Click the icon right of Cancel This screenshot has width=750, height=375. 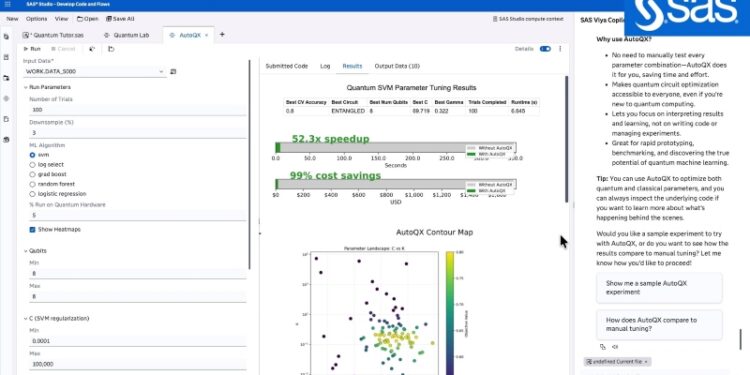pos(92,49)
